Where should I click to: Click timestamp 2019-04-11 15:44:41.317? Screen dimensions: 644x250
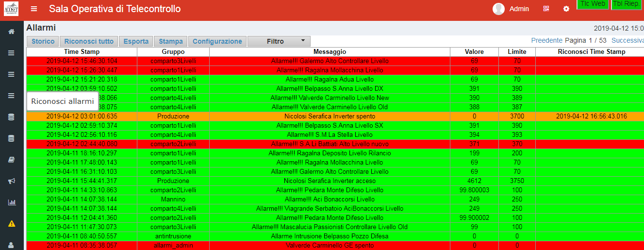pyautogui.click(x=82, y=181)
